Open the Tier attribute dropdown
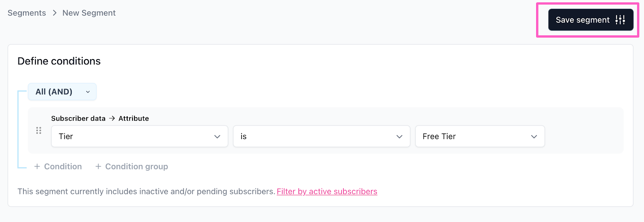 point(139,136)
